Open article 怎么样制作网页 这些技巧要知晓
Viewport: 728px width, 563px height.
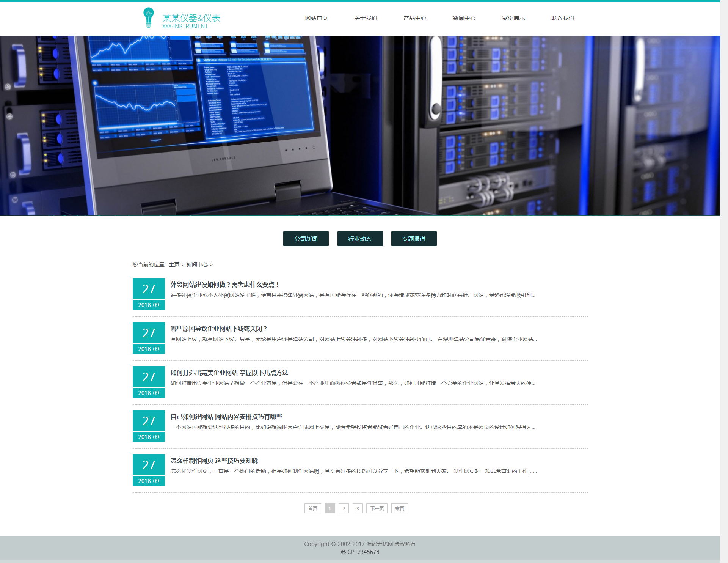214,461
